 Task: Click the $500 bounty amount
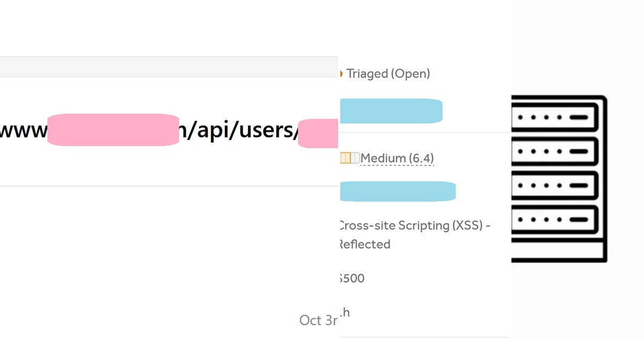click(352, 278)
